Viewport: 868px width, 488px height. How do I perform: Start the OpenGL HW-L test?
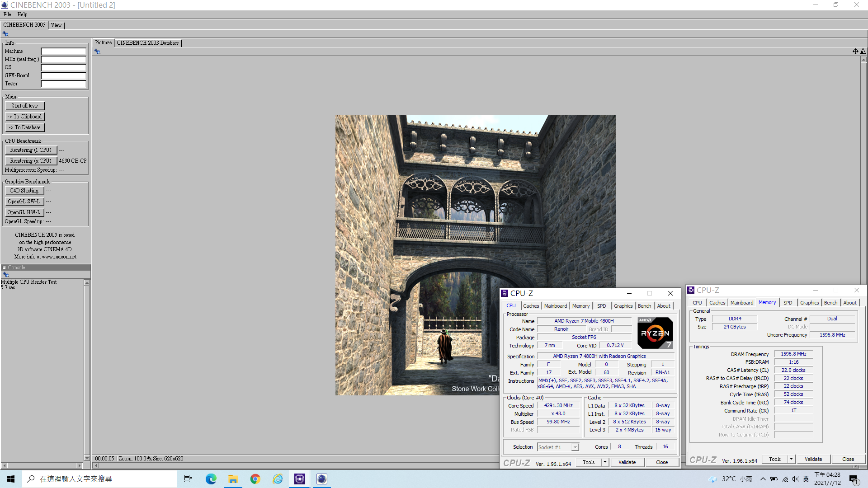click(x=24, y=212)
